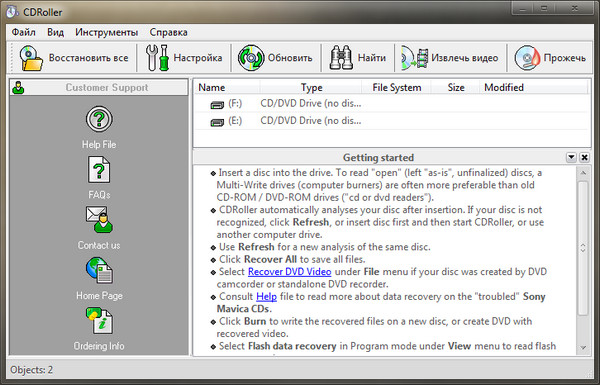Click the Getting started scrollbar thumb
This screenshot has width=600, height=385.
tap(583, 248)
